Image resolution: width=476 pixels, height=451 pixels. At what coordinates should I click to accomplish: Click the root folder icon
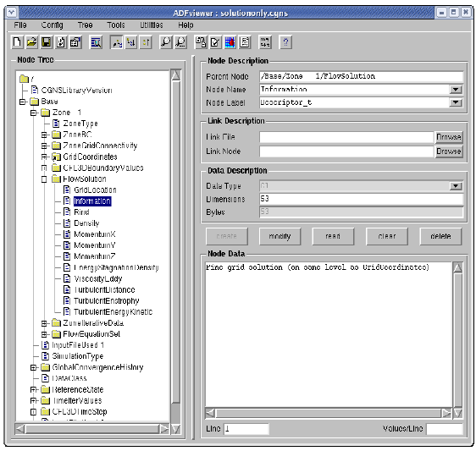tap(24, 79)
